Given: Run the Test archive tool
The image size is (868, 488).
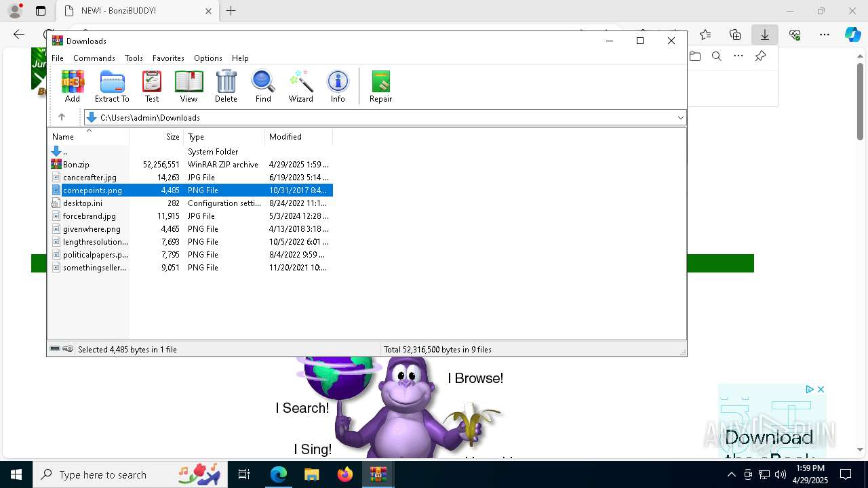Looking at the screenshot, I should [x=152, y=86].
